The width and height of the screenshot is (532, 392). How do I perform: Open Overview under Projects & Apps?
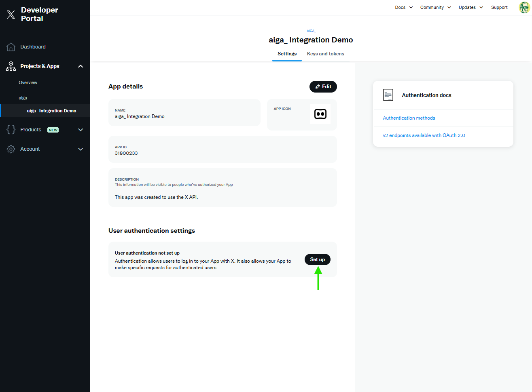point(28,82)
